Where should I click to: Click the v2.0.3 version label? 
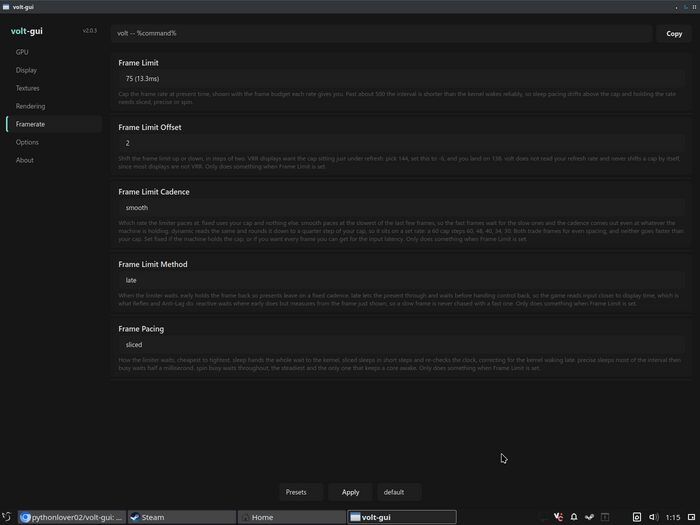click(90, 31)
